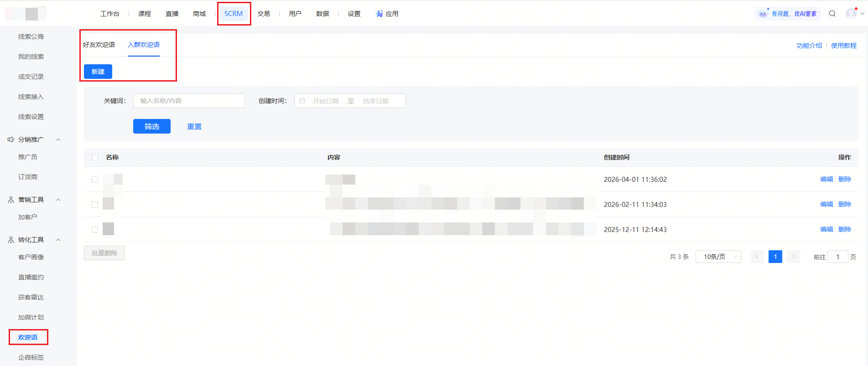Focus the 前往 page number input
Image resolution: width=868 pixels, height=366 pixels.
838,257
